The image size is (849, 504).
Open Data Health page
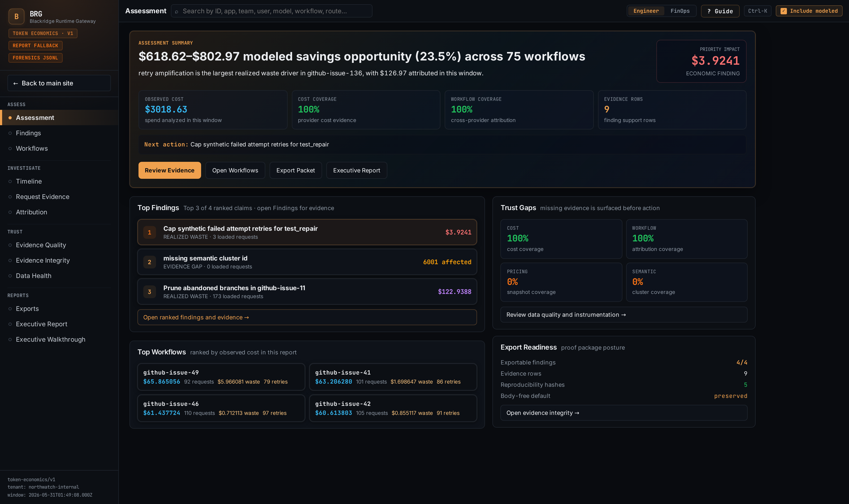(x=59, y=276)
